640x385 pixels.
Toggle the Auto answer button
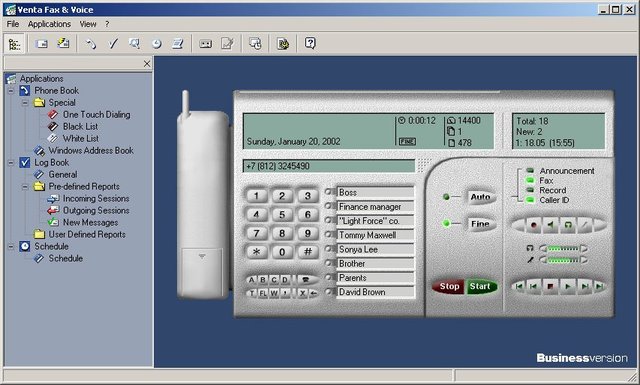(x=480, y=197)
